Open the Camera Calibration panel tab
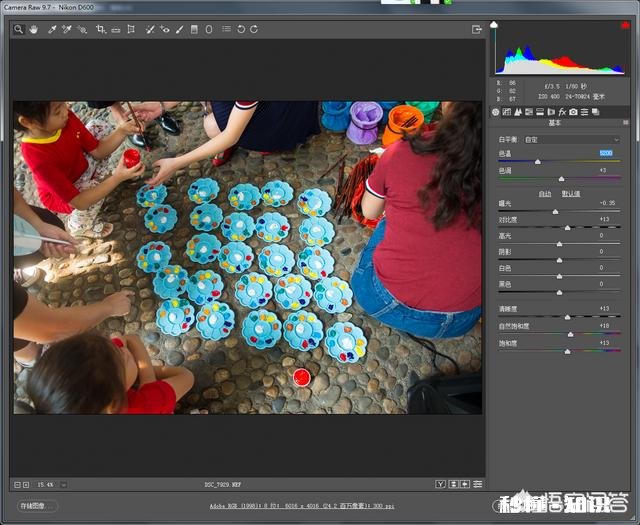The height and width of the screenshot is (525, 640). coord(573,112)
